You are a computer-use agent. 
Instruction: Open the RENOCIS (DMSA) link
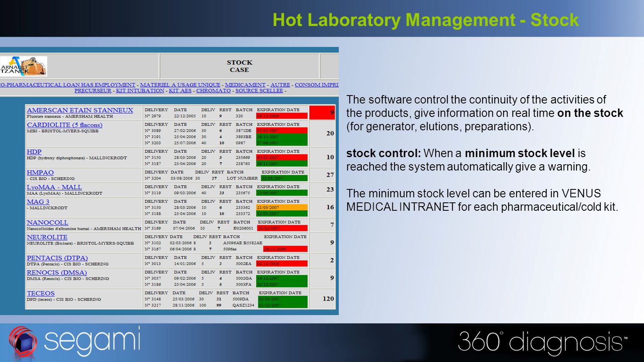click(x=57, y=272)
